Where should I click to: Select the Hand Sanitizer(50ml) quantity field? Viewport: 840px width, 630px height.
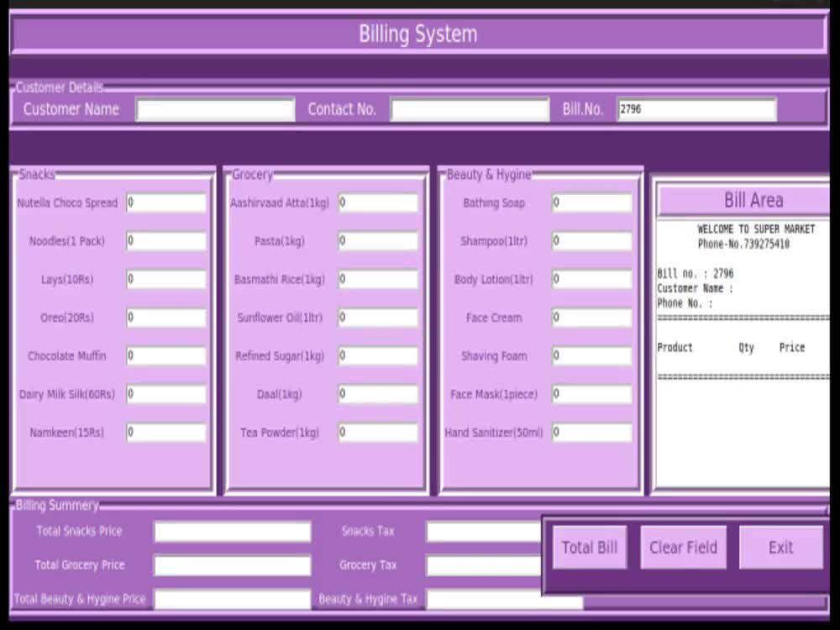[591, 433]
